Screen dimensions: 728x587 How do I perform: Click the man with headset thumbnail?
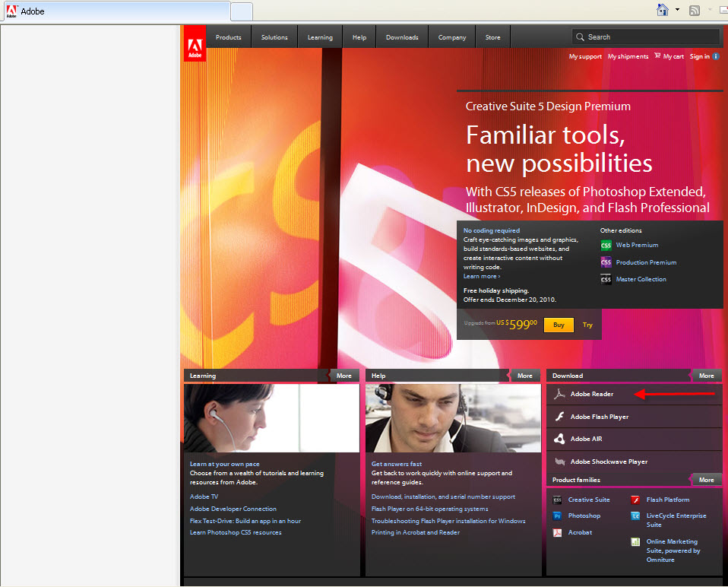pos(453,418)
